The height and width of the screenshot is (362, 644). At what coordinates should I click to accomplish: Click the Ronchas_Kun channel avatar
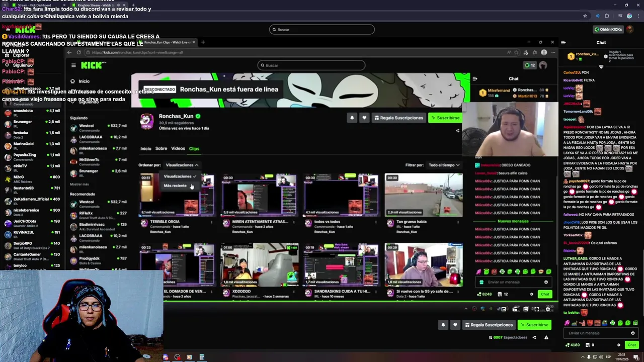[x=146, y=121]
